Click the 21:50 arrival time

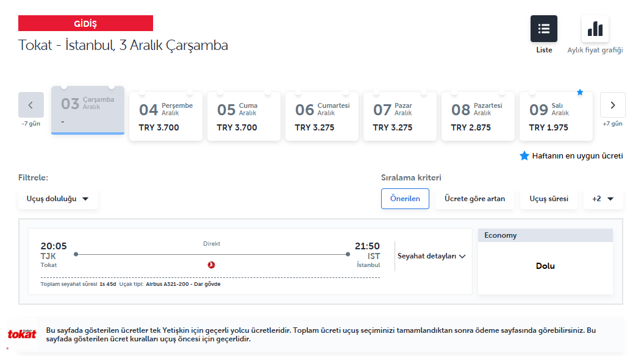(367, 246)
